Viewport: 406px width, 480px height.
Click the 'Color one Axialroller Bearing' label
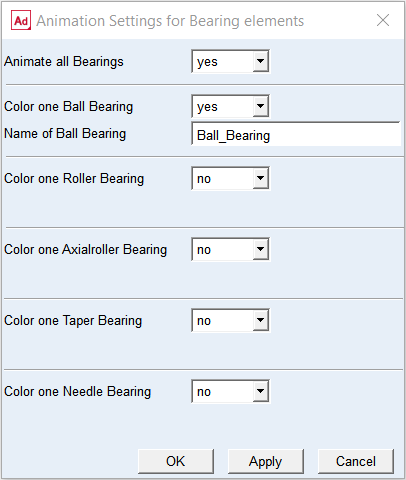pos(85,250)
